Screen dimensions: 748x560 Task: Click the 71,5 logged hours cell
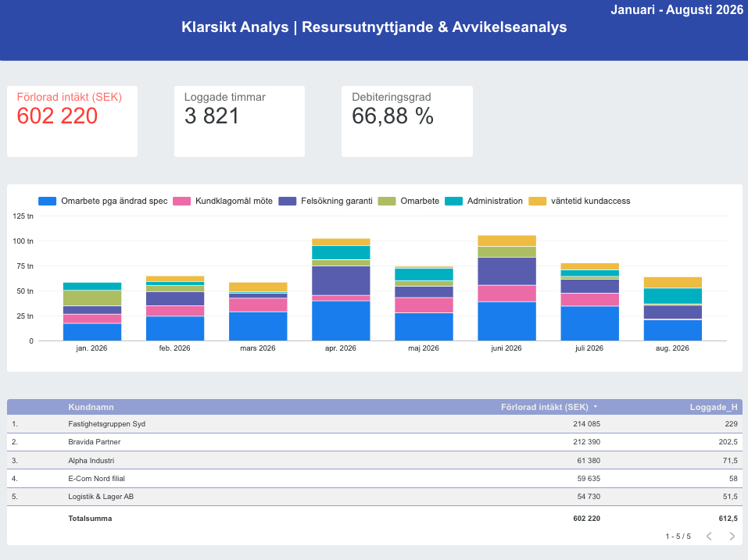pyautogui.click(x=730, y=460)
